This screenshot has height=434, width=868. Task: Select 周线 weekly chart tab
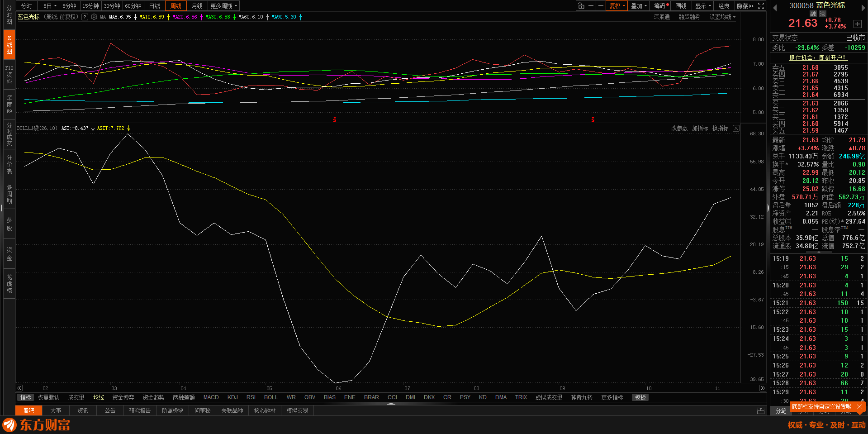pos(176,6)
